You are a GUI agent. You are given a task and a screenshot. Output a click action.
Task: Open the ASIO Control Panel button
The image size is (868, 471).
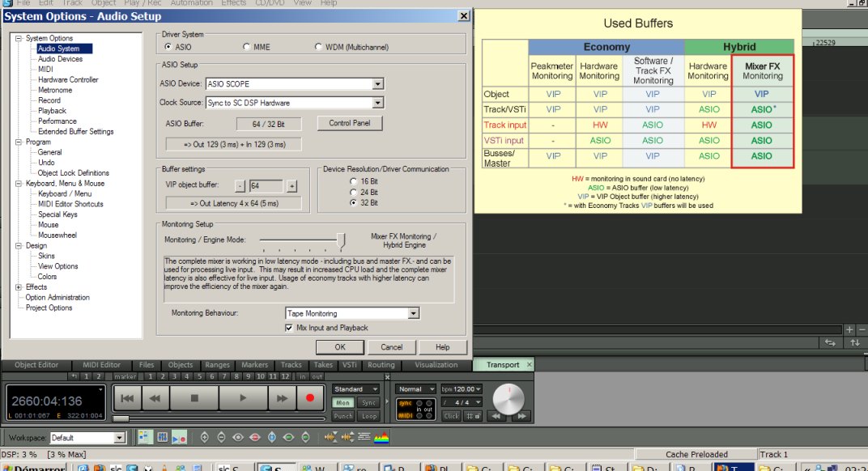coord(349,123)
